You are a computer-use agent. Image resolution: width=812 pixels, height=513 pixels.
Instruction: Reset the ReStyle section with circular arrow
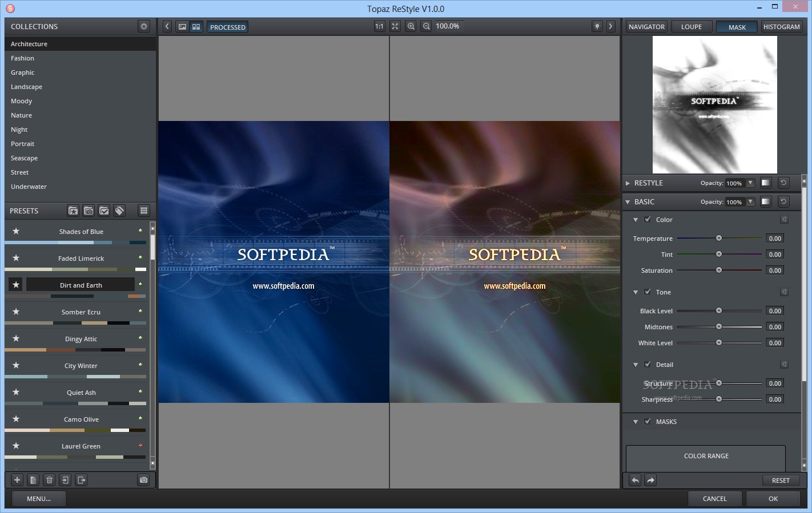coord(783,183)
